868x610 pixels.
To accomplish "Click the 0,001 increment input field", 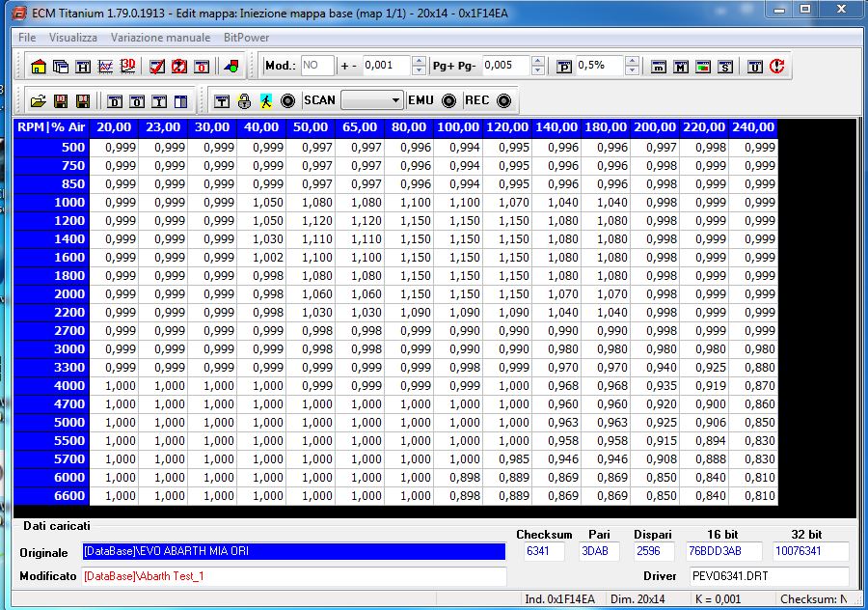I will (x=387, y=66).
